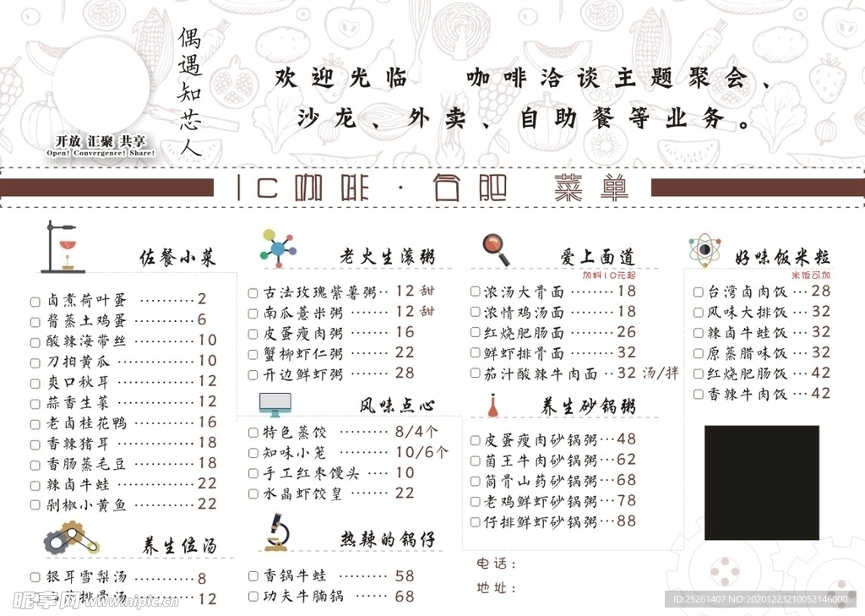Image resolution: width=865 pixels, height=616 pixels.
Task: Click the magnifying glass icon beside 爱上面道
Action: click(x=497, y=250)
